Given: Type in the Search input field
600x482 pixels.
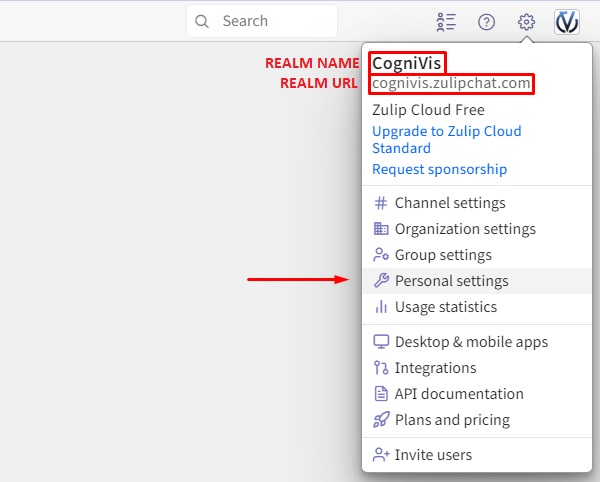Looking at the screenshot, I should coord(272,21).
